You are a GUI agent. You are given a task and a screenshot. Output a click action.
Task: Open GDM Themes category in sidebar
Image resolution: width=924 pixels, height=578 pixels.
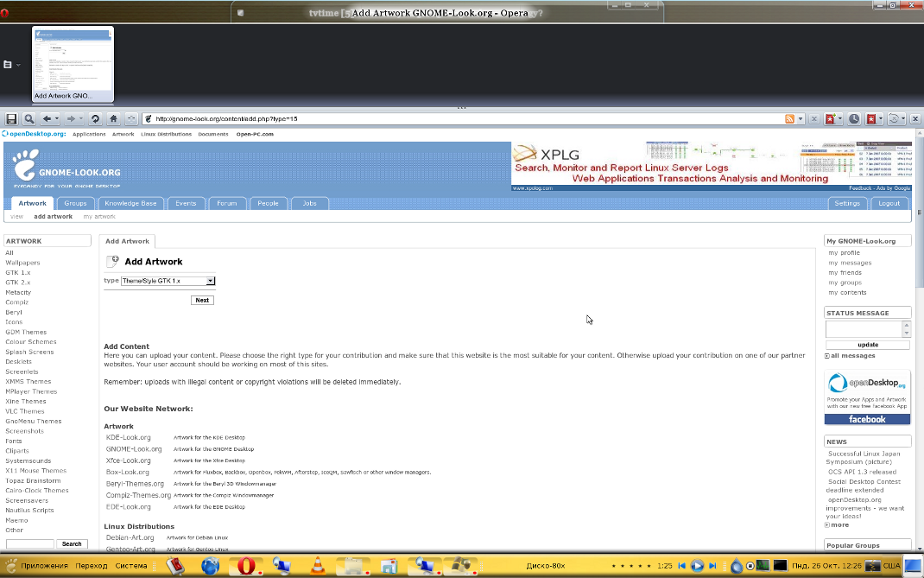pyautogui.click(x=26, y=332)
